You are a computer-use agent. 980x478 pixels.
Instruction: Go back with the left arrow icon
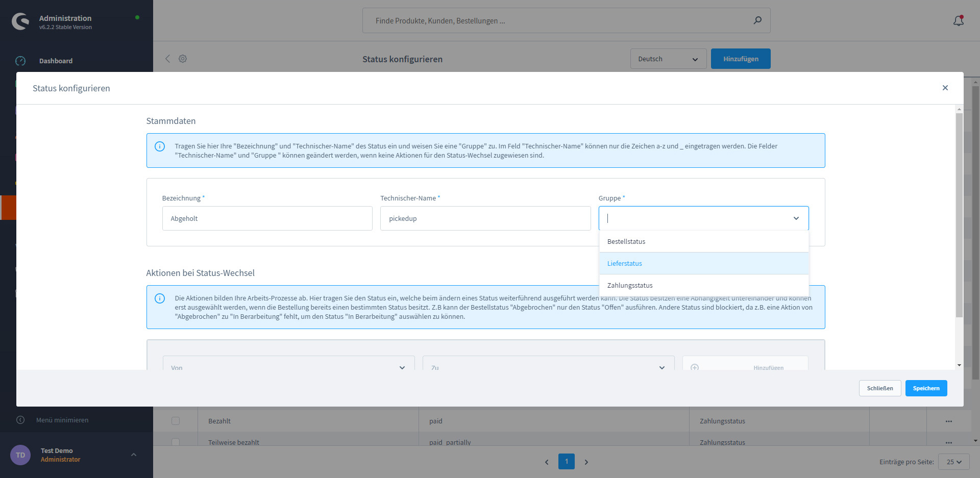[167, 59]
